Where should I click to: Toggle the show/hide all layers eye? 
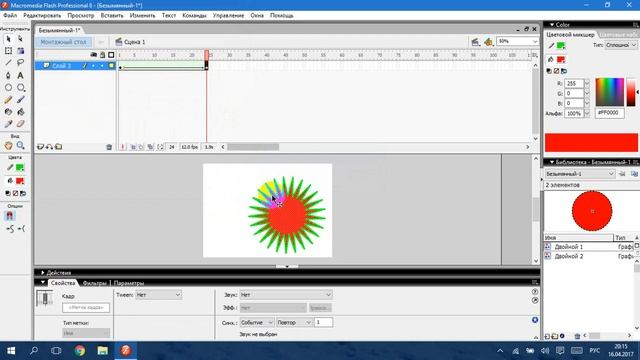pos(93,55)
